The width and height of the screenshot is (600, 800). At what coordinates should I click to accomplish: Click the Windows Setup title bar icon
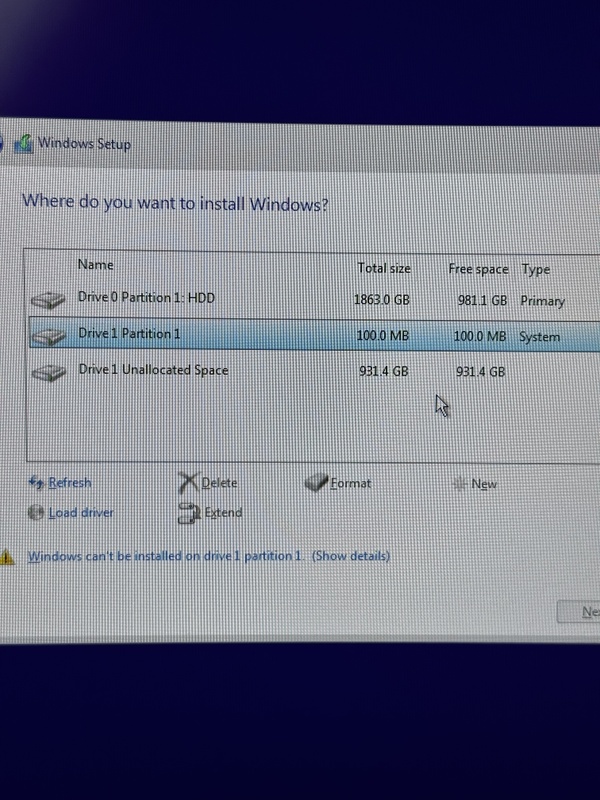pos(23,144)
